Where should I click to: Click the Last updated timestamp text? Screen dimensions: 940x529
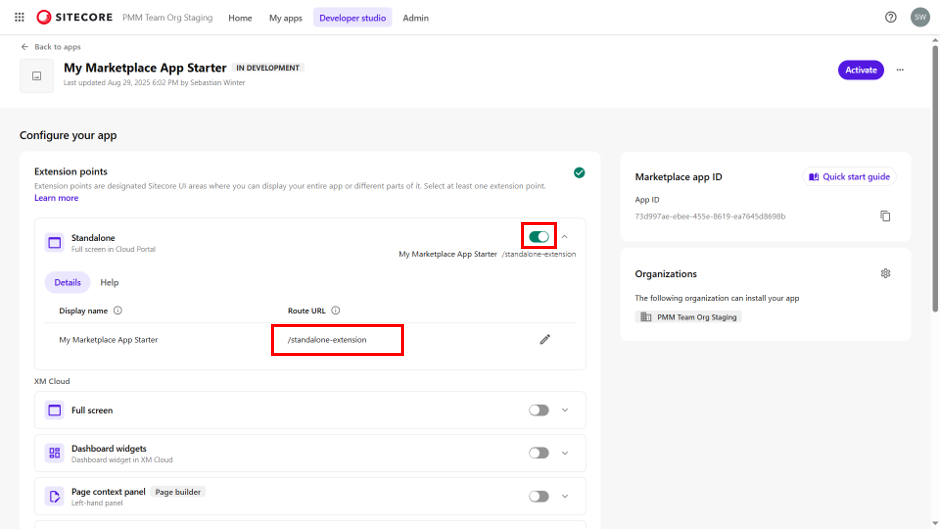pyautogui.click(x=154, y=83)
